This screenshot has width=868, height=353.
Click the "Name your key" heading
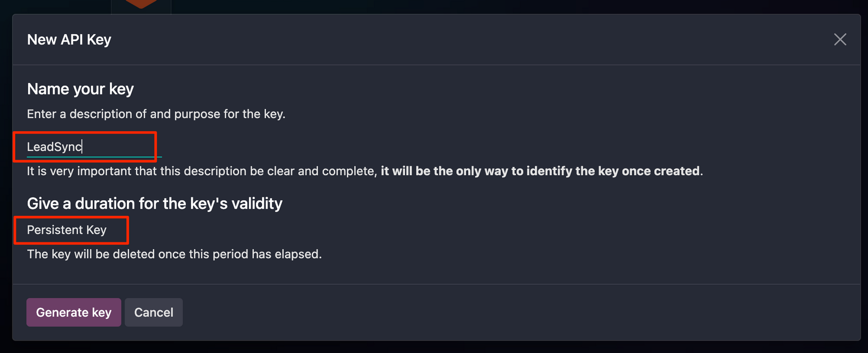[x=80, y=89]
